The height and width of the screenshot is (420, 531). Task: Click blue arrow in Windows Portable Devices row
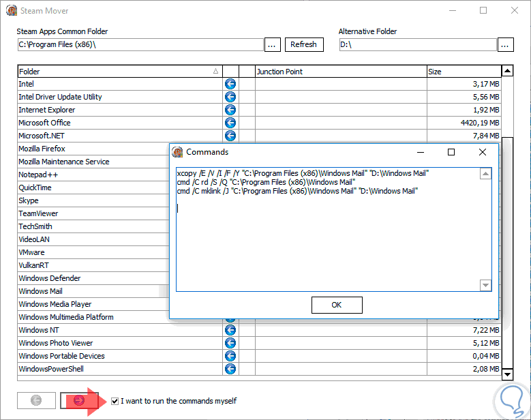[230, 356]
